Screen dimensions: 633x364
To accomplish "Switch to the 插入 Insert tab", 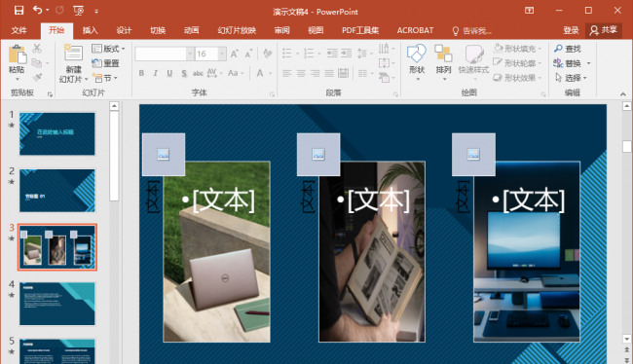I will (x=90, y=30).
